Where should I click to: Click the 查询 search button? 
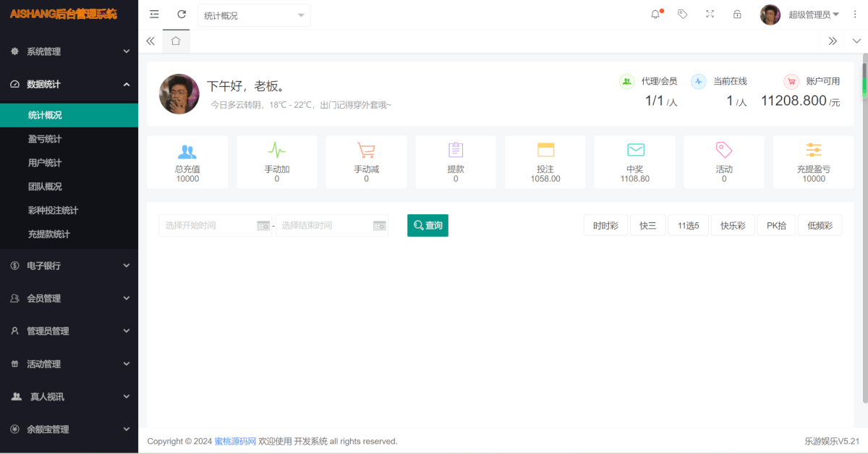click(427, 225)
